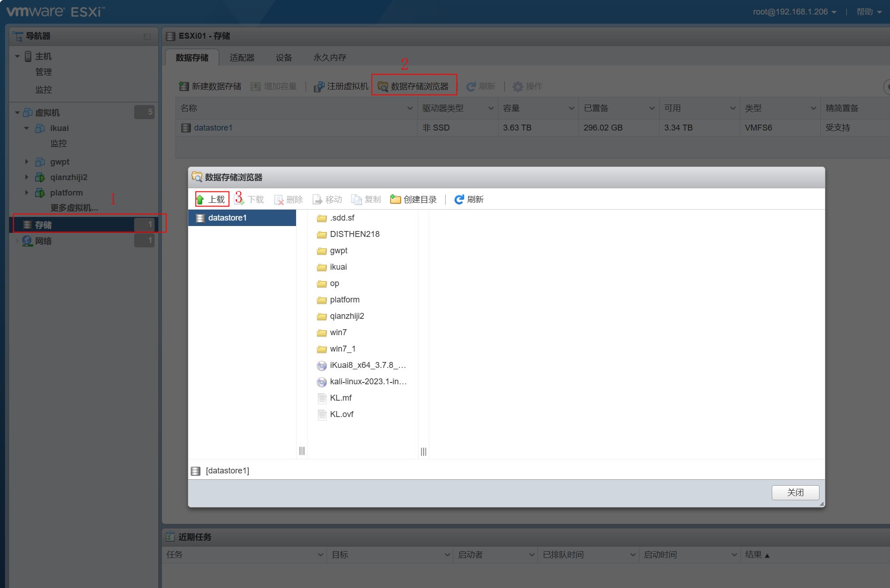
Task: Expand the gwpt VM node
Action: coord(26,161)
